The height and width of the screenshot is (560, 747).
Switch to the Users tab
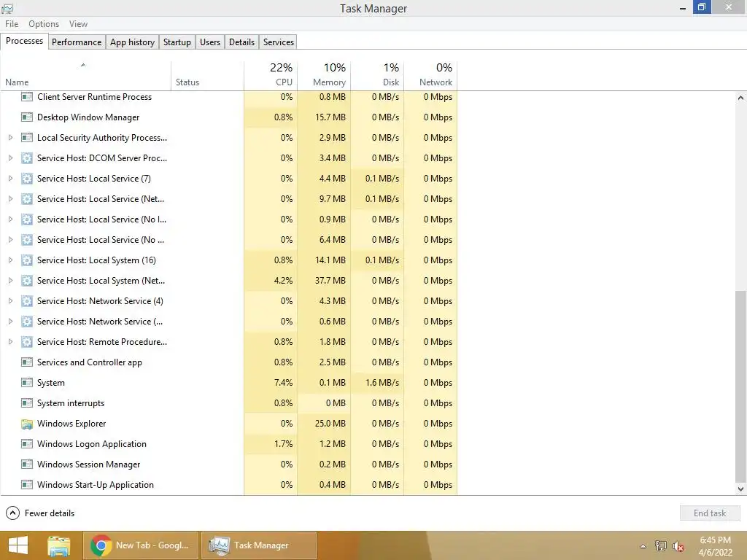[x=210, y=42]
